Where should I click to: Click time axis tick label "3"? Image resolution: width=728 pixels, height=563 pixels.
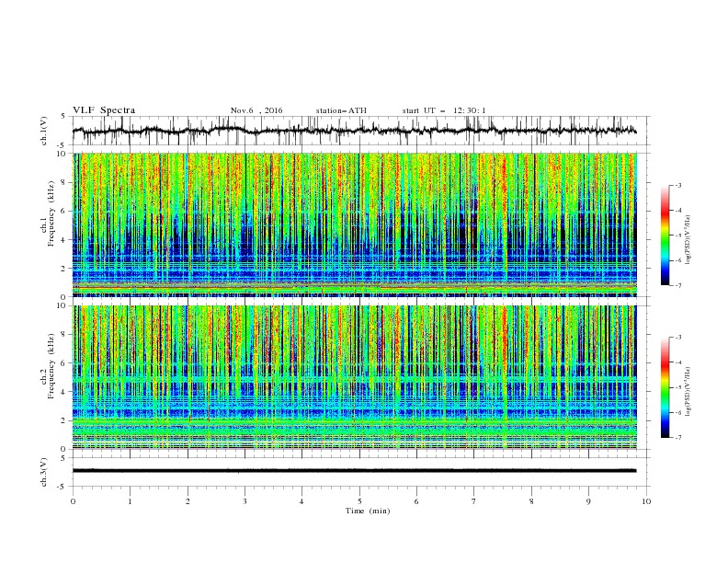point(245,501)
